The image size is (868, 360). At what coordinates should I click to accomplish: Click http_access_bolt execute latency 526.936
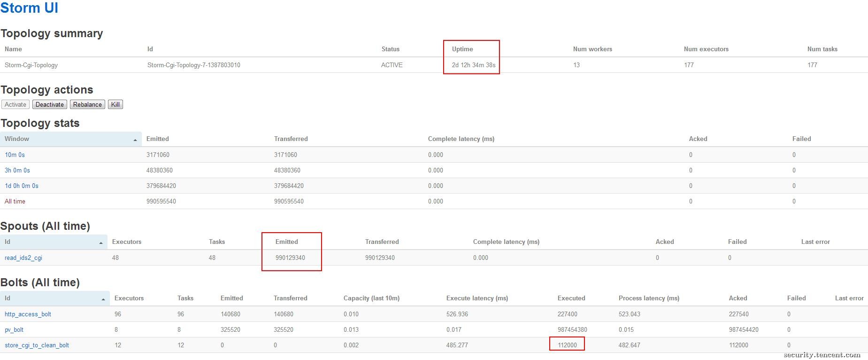[457, 314]
